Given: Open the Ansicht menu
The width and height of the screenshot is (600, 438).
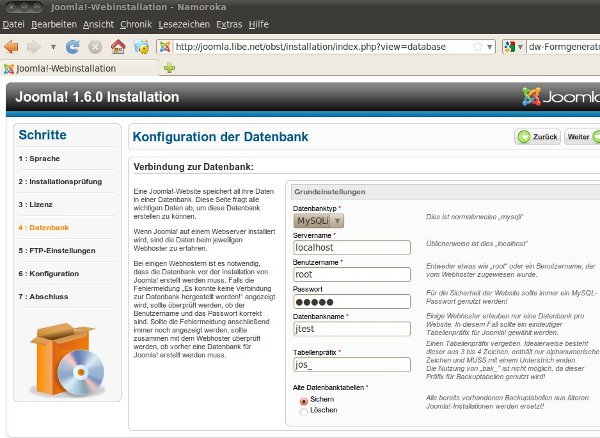Looking at the screenshot, I should (x=98, y=24).
